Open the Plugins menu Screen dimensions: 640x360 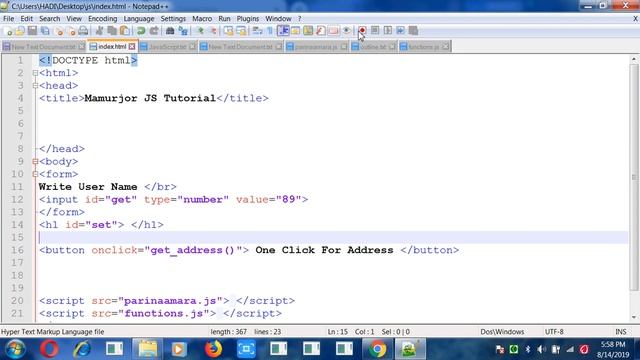(x=248, y=19)
